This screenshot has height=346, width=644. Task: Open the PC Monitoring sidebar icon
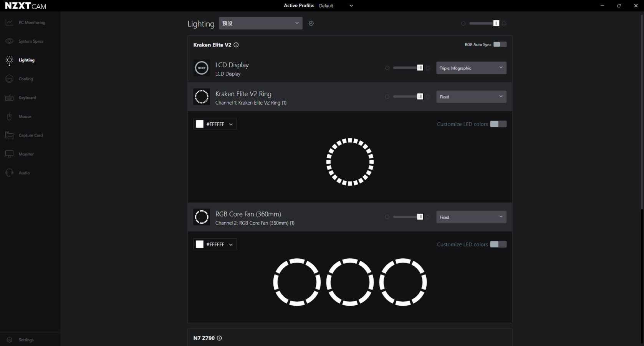pos(10,22)
